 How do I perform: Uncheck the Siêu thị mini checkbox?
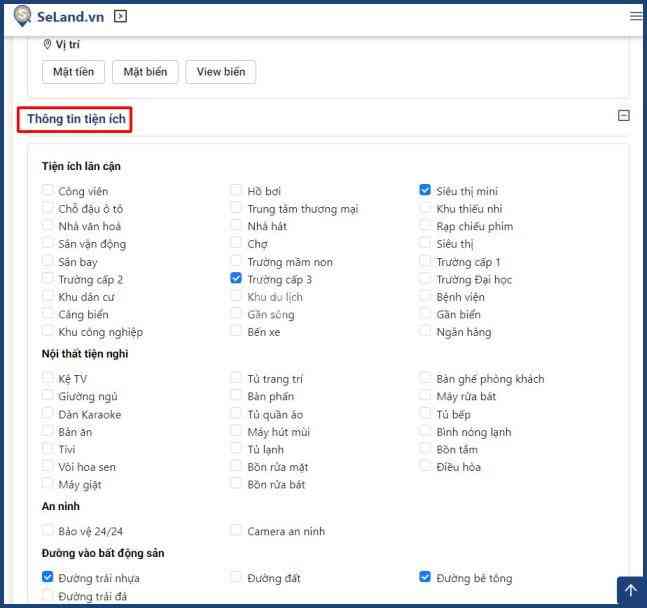coord(426,190)
